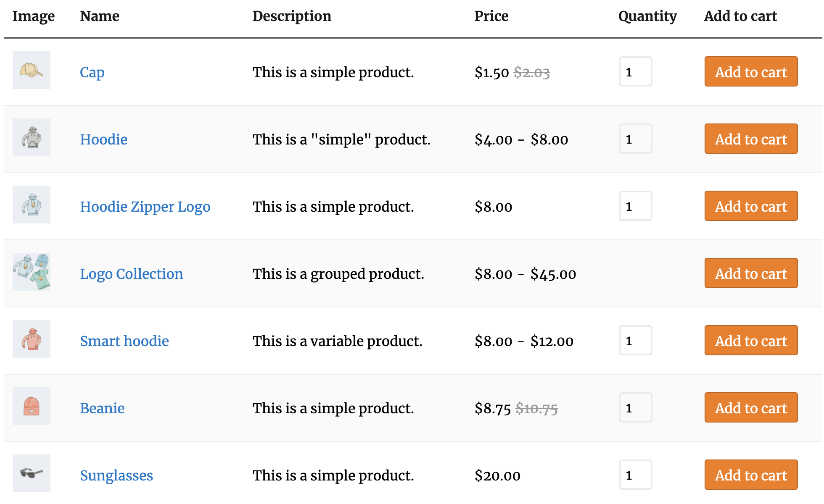Open the Cap product link

pyautogui.click(x=92, y=72)
